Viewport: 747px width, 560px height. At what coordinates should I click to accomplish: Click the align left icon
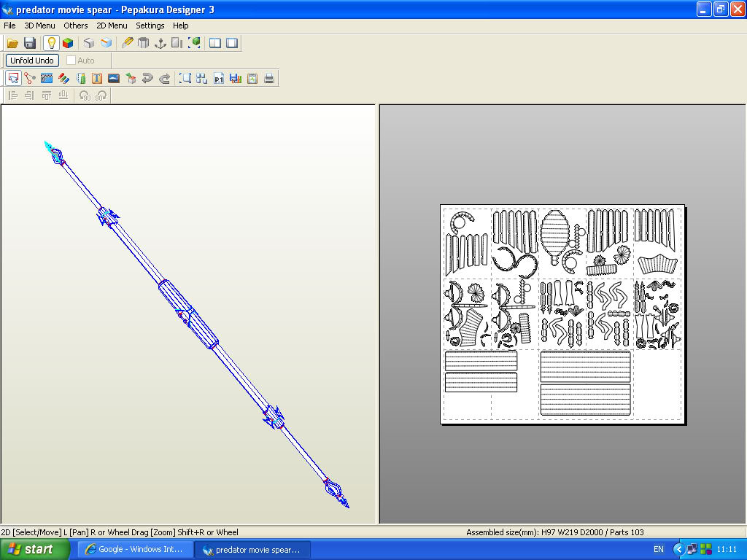[x=13, y=96]
